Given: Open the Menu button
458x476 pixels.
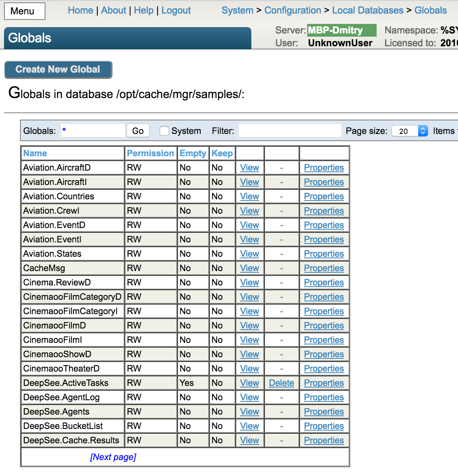Looking at the screenshot, I should [x=24, y=11].
